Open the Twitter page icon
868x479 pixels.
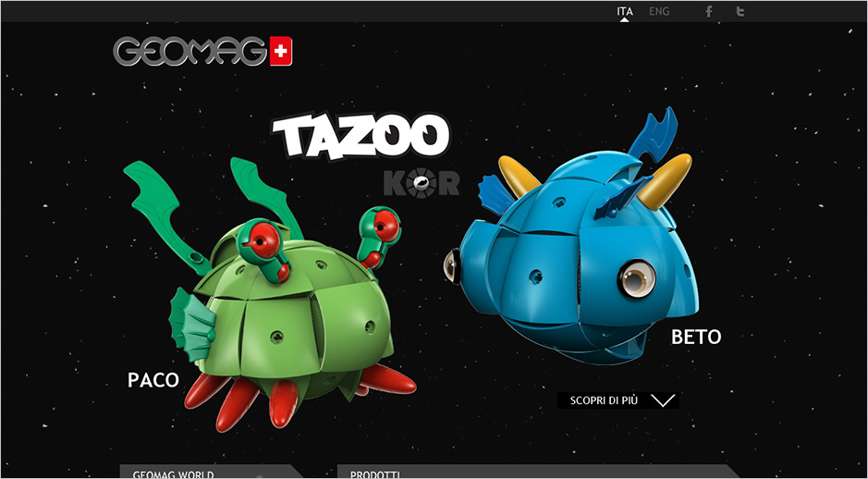(740, 12)
